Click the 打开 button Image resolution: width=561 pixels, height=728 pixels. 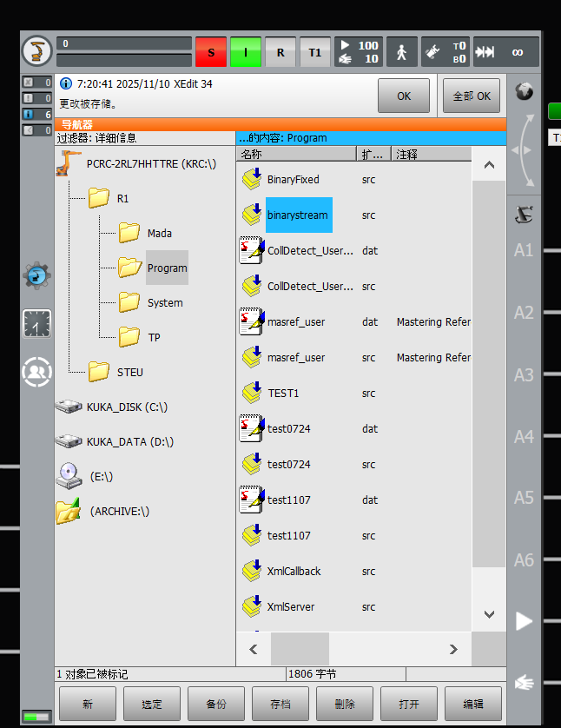click(x=409, y=704)
